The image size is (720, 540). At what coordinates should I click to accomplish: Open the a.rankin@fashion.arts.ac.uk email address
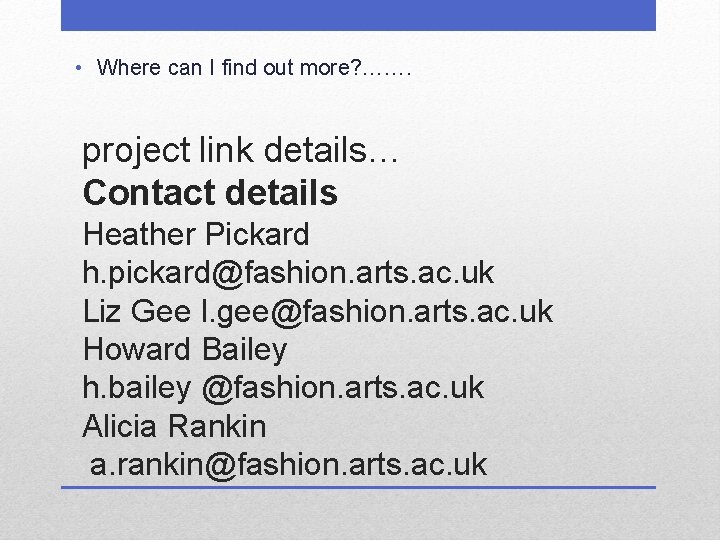289,464
